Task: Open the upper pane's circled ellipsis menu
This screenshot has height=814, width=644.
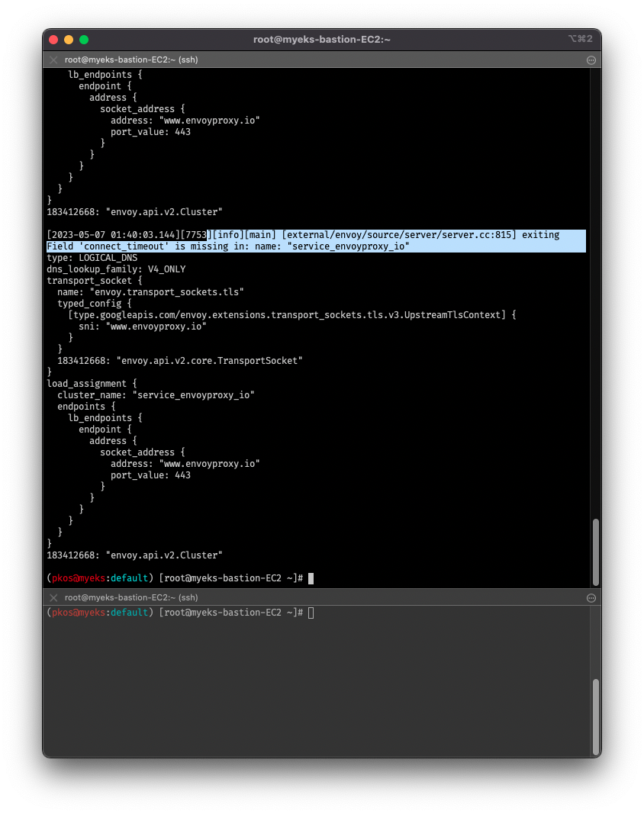Action: [591, 60]
